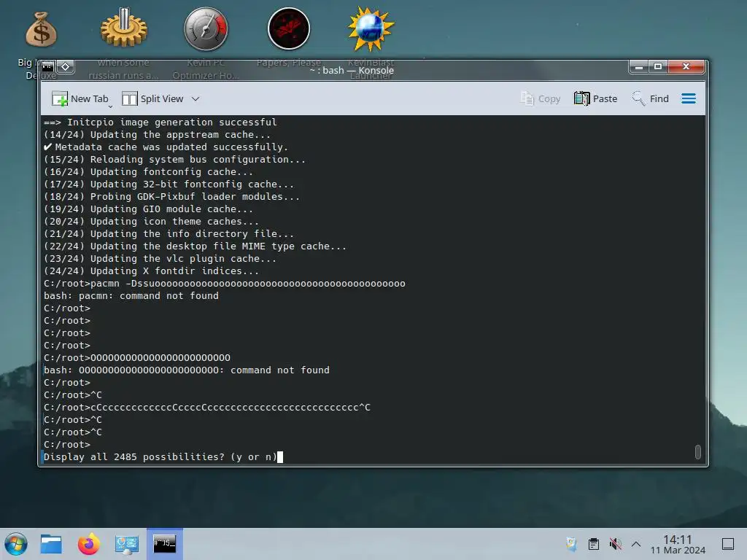Screen dimensions: 747x560
Task: Click '(21/24) Updating the info directory file' line
Action: (x=169, y=234)
